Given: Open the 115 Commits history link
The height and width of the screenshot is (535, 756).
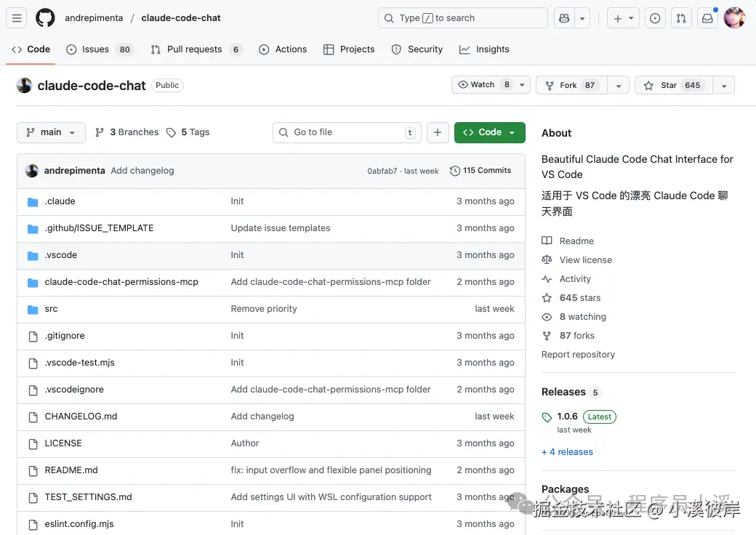Looking at the screenshot, I should (x=480, y=171).
